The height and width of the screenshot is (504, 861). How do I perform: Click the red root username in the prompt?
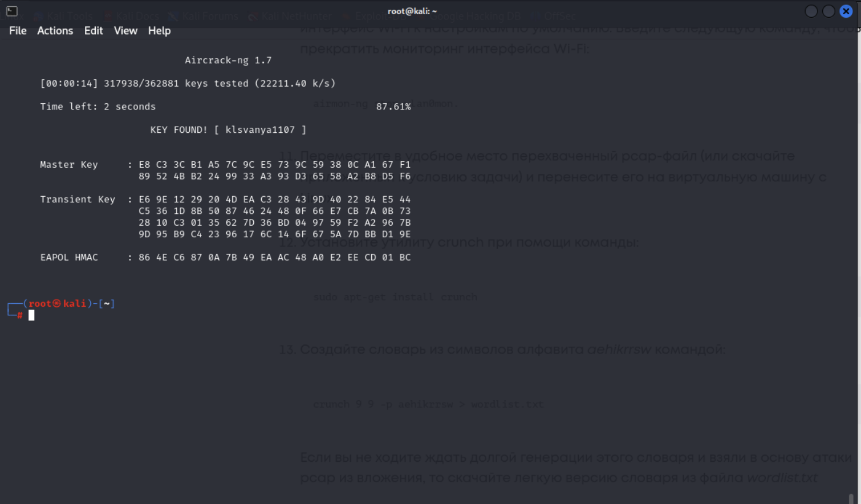[40, 303]
